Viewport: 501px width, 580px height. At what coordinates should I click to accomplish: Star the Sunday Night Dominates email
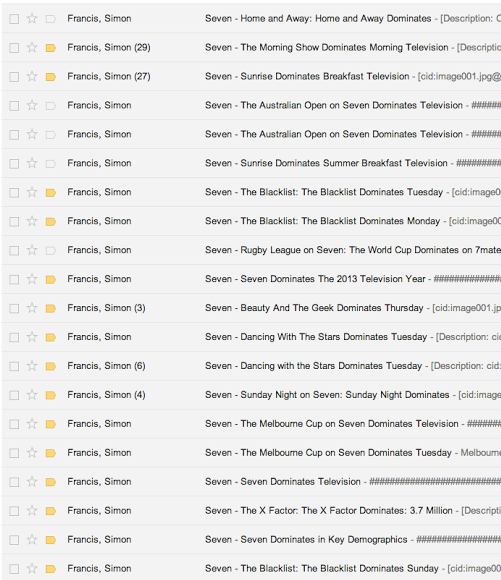pyautogui.click(x=32, y=395)
